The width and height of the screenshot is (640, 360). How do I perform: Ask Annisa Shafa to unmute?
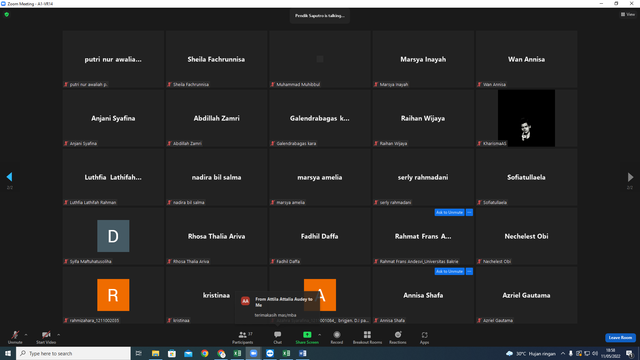click(x=449, y=271)
